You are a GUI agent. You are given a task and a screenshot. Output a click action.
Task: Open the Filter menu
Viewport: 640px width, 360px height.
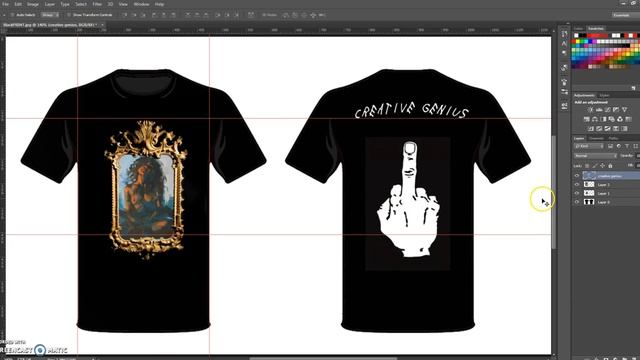[97, 4]
